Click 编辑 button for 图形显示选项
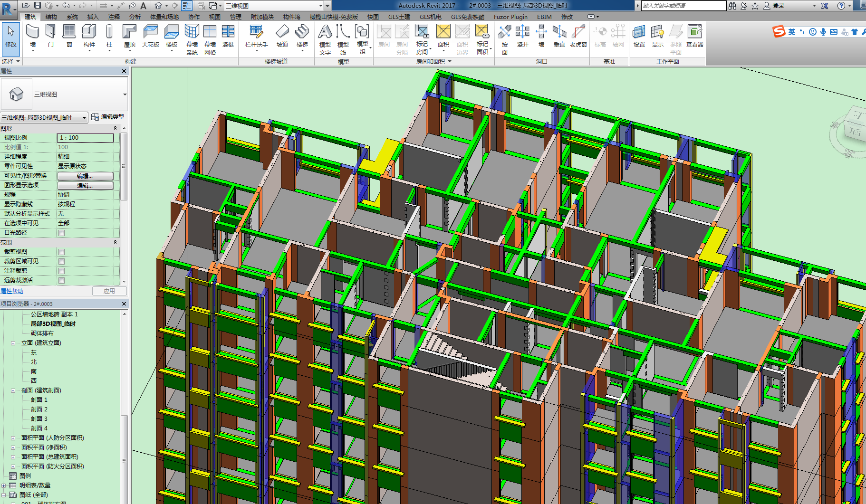 pyautogui.click(x=86, y=185)
